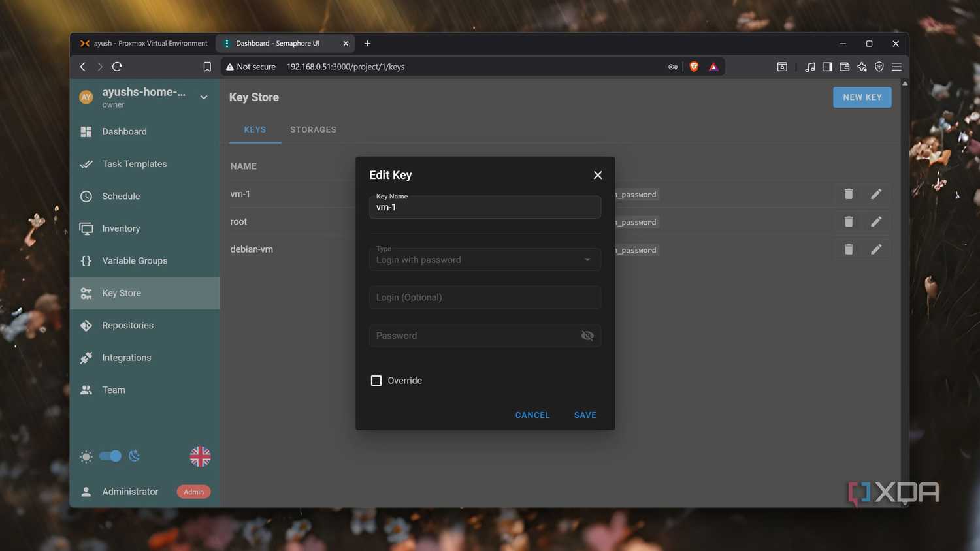Bookmark this page with bookmark icon
Image resolution: width=980 pixels, height=551 pixels.
[207, 67]
